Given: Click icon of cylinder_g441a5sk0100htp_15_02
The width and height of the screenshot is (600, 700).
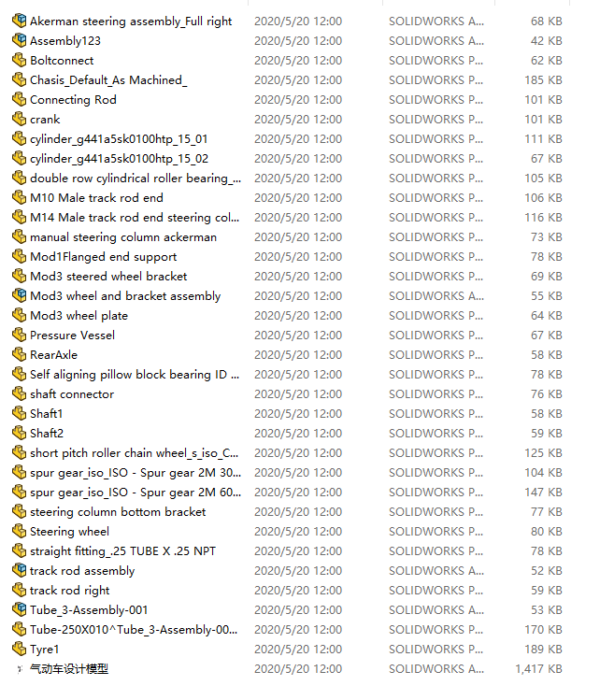Looking at the screenshot, I should pos(20,158).
